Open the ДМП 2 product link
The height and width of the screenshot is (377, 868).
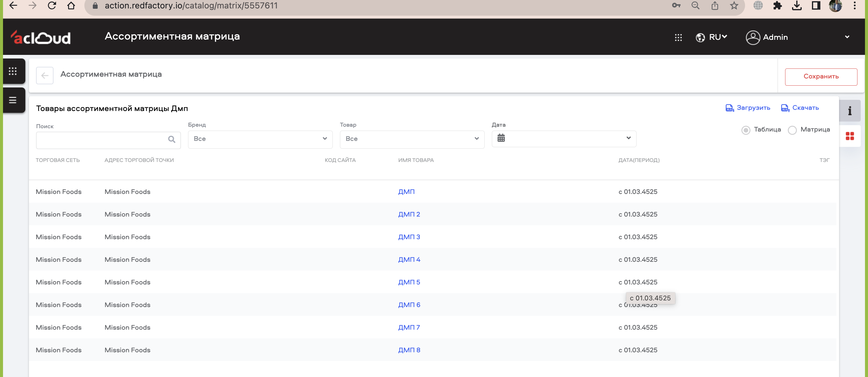(409, 214)
